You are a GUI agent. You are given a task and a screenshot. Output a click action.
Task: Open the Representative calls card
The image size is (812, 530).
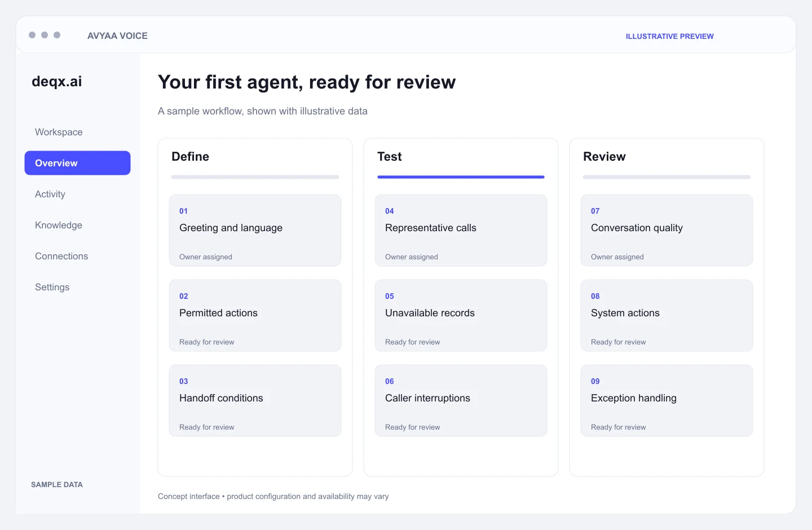click(461, 231)
